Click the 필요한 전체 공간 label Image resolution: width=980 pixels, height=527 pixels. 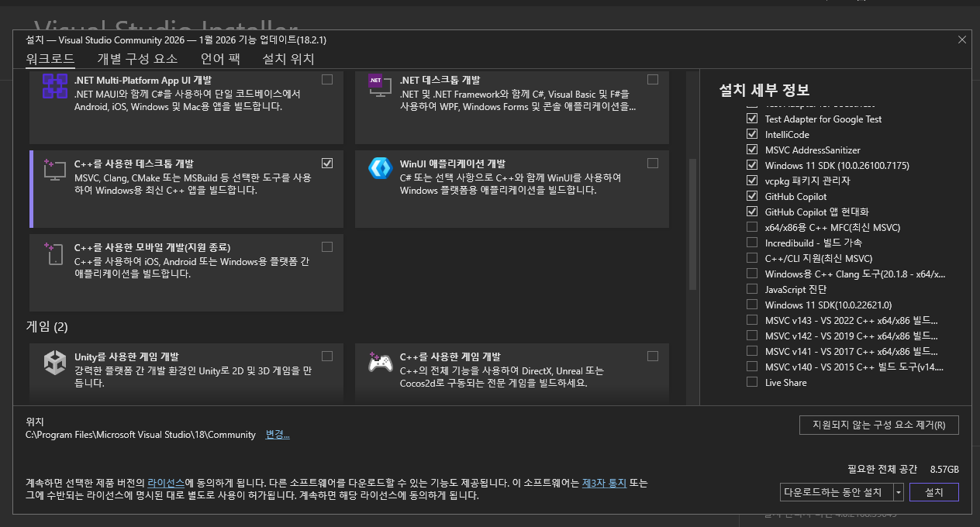pyautogui.click(x=882, y=470)
